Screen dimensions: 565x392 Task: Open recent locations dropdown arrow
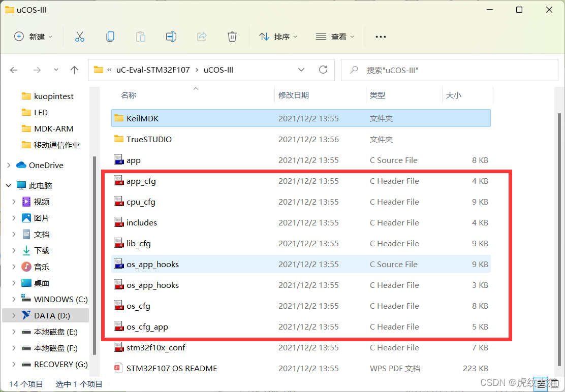[56, 70]
